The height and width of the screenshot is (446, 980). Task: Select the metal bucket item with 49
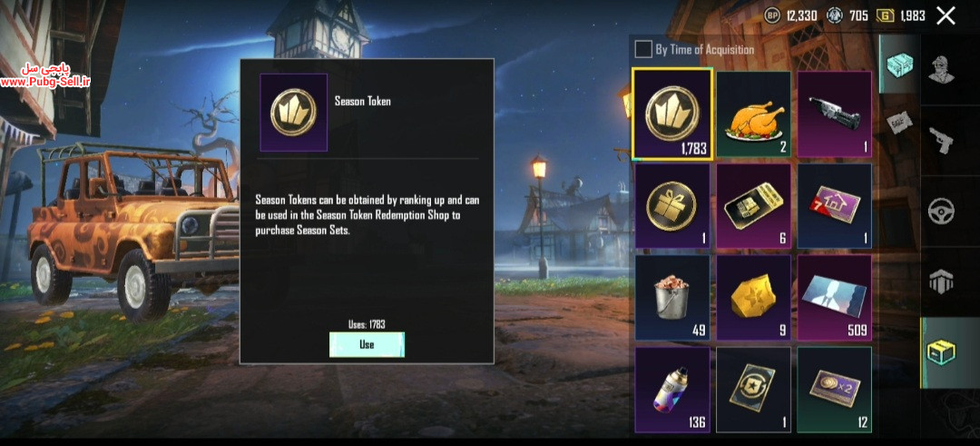pyautogui.click(x=671, y=297)
